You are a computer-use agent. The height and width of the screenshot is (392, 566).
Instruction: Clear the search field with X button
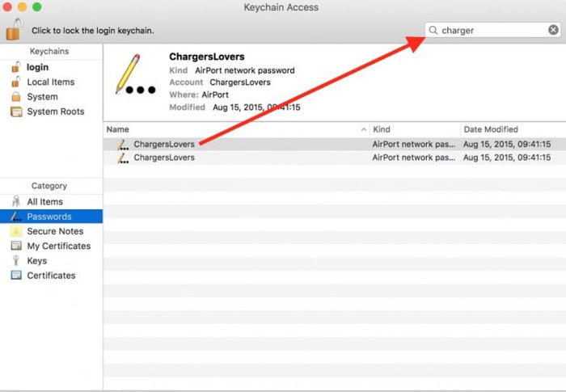click(x=553, y=30)
